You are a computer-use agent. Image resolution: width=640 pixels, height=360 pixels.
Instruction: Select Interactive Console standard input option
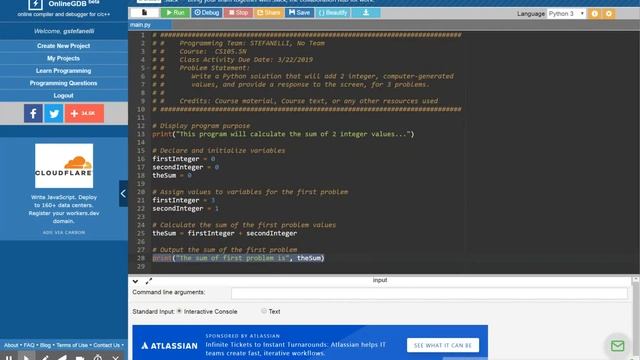[x=179, y=311]
